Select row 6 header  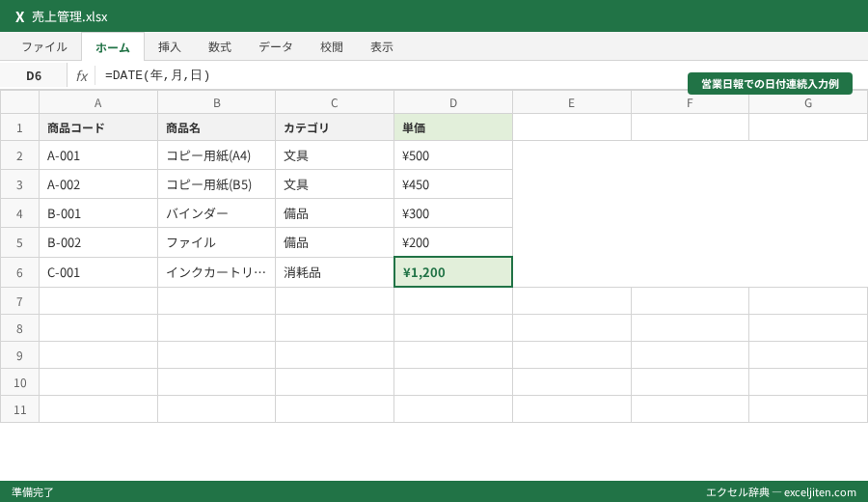[19, 272]
